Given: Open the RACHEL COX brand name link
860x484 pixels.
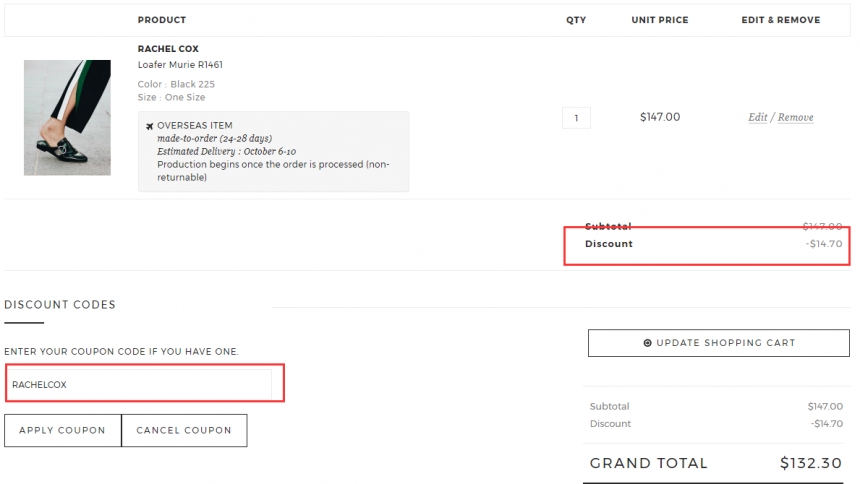Looking at the screenshot, I should [x=168, y=49].
